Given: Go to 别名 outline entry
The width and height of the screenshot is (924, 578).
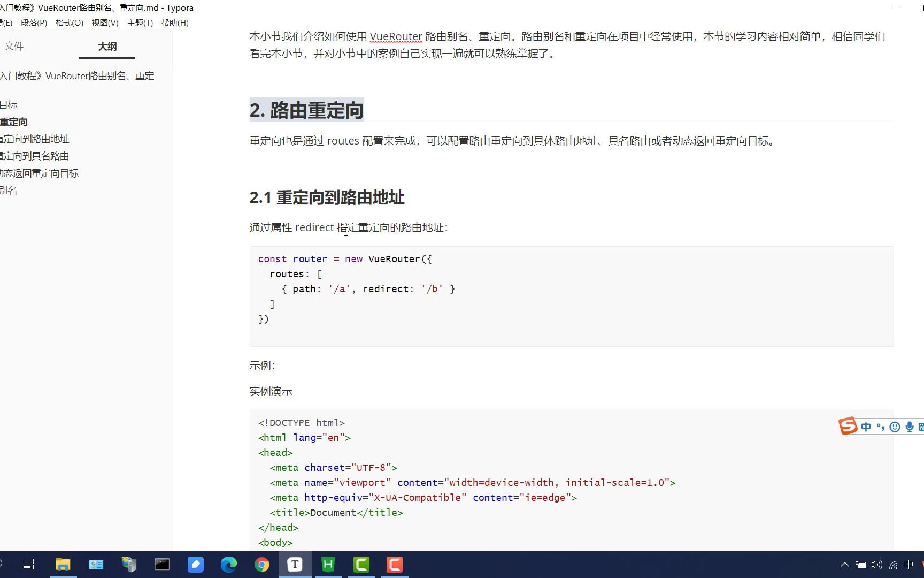Looking at the screenshot, I should [9, 191].
